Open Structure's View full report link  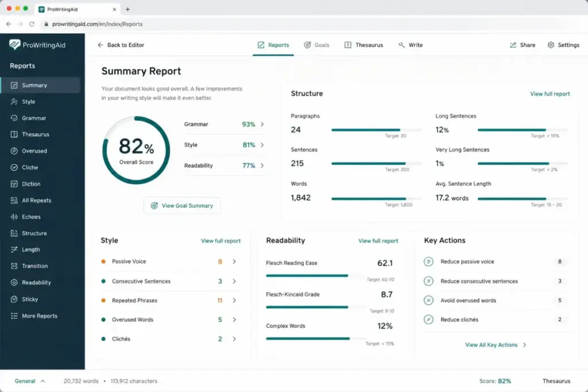click(x=550, y=94)
